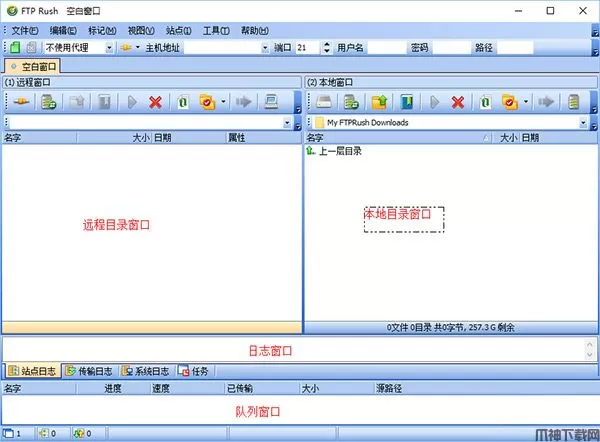
Task: Click the 主机地址 host address input field
Action: pyautogui.click(x=222, y=48)
